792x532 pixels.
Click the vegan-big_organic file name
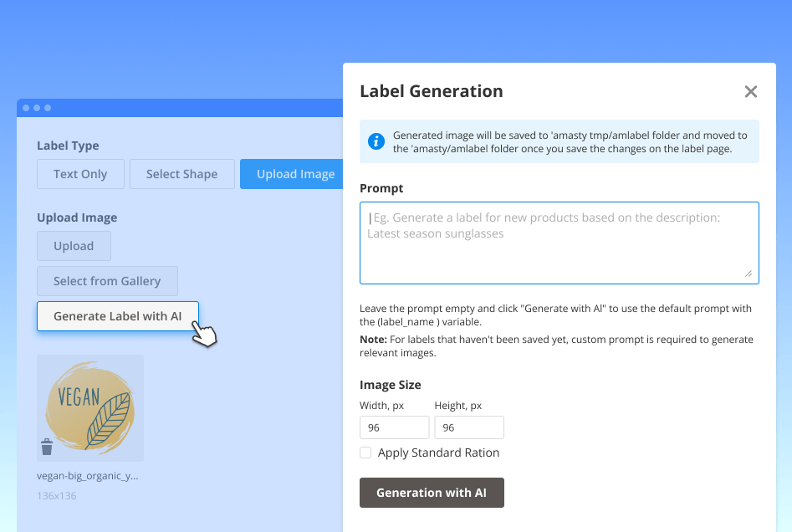88,476
